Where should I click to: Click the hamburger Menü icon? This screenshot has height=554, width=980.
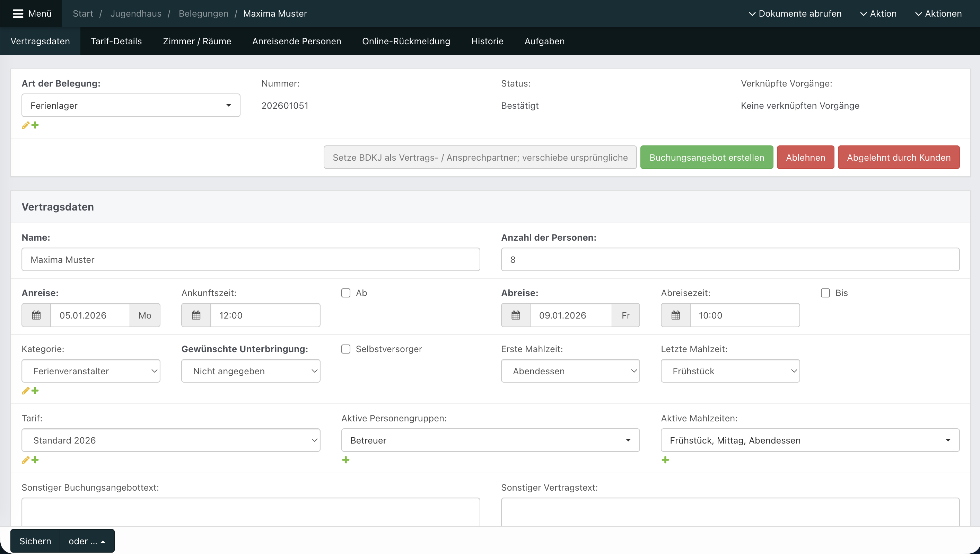[18, 14]
